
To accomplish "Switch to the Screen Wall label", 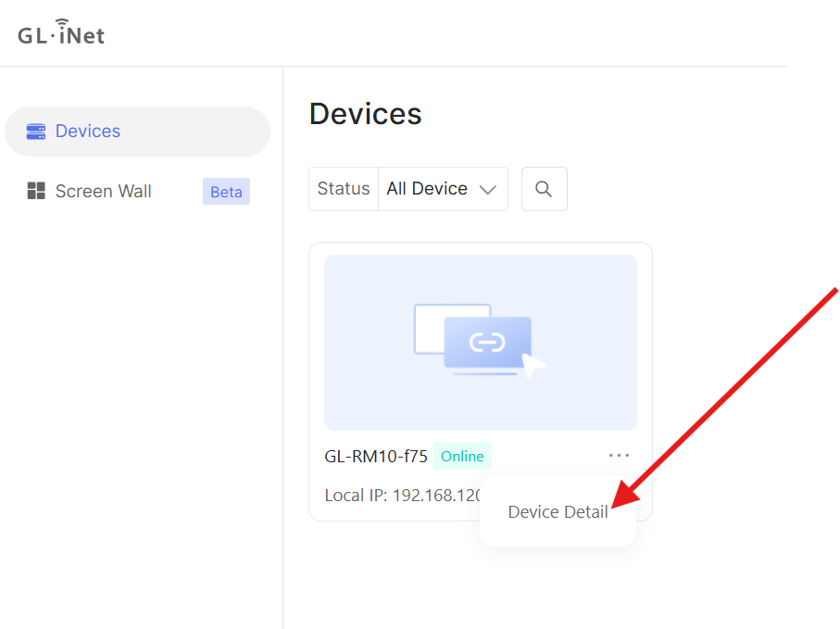I will (104, 192).
